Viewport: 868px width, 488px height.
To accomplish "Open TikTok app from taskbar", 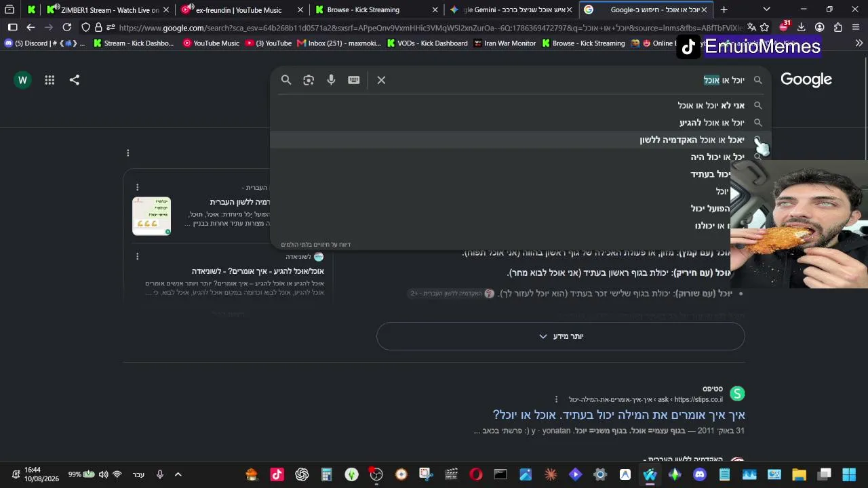I will point(277,474).
